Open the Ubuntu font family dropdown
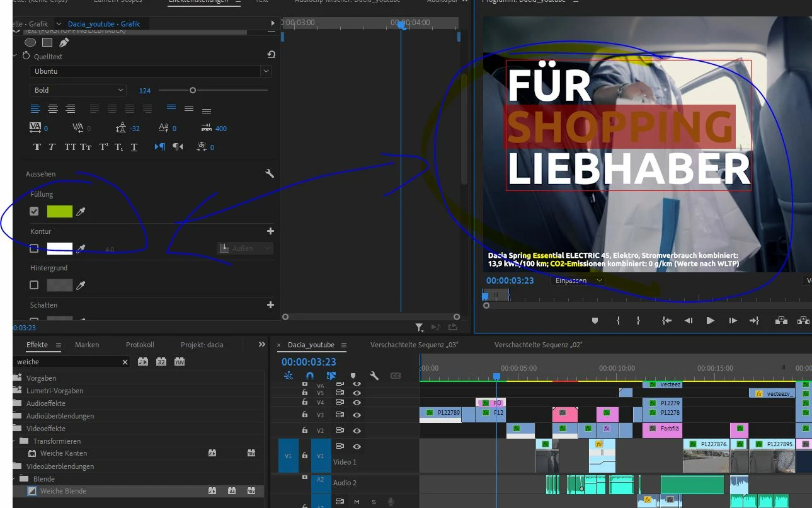 click(151, 71)
